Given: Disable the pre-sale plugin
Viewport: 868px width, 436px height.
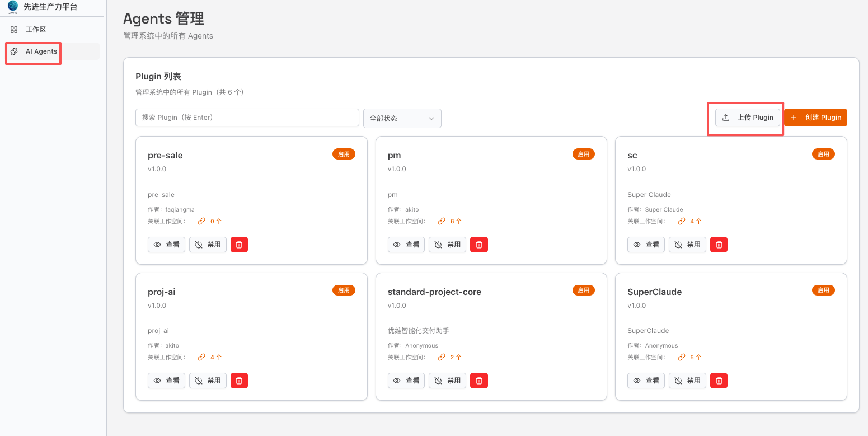Looking at the screenshot, I should (x=208, y=245).
